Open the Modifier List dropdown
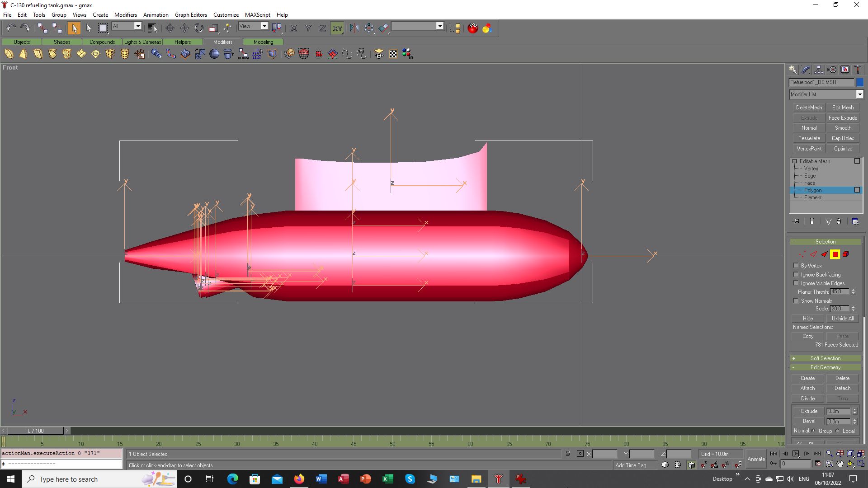The image size is (868, 488). click(859, 94)
